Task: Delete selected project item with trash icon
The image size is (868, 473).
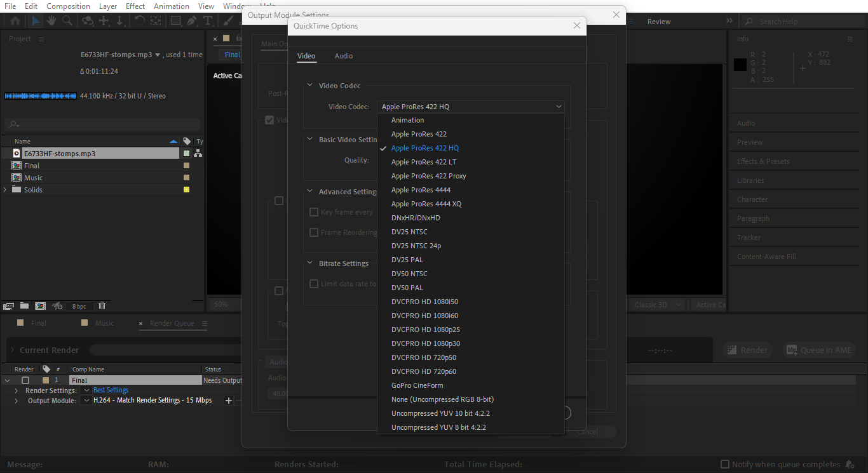Action: coord(102,305)
